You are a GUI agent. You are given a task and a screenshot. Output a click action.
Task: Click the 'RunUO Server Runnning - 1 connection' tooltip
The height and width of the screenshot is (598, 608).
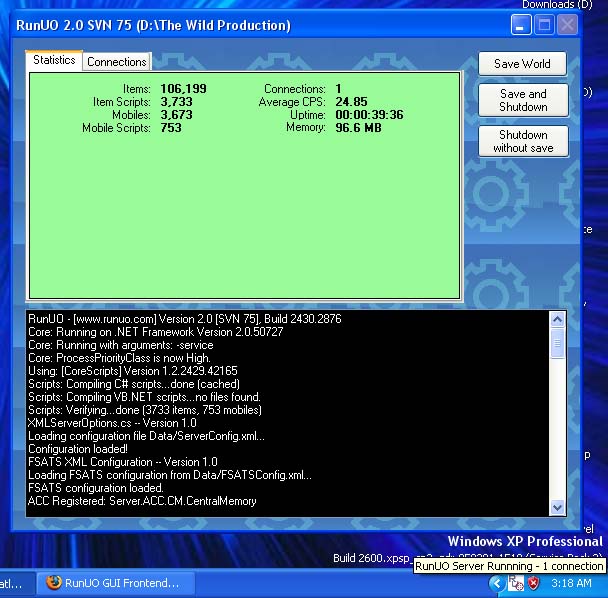pos(509,566)
